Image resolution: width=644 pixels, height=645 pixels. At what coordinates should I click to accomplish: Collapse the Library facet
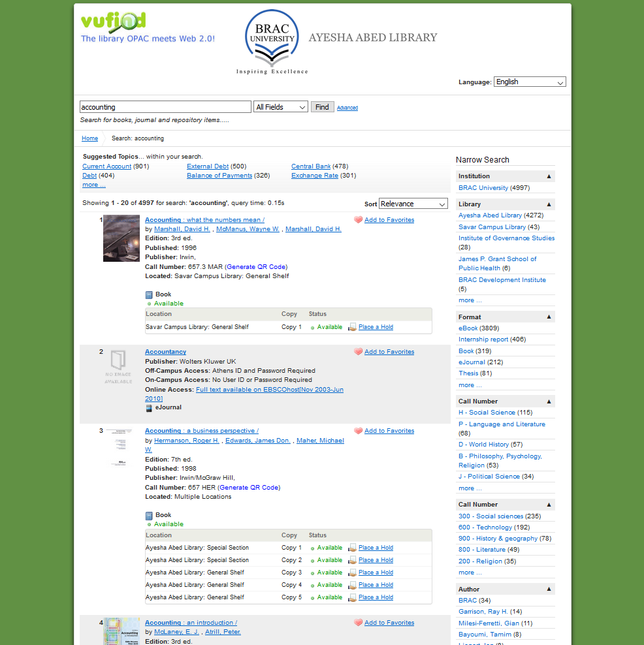(549, 204)
